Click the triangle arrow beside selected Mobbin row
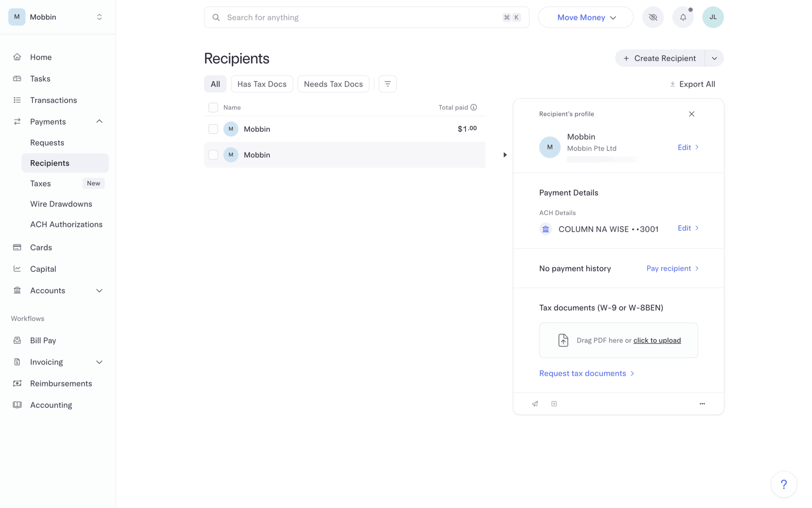Screen dimensions: 812x508 505,155
